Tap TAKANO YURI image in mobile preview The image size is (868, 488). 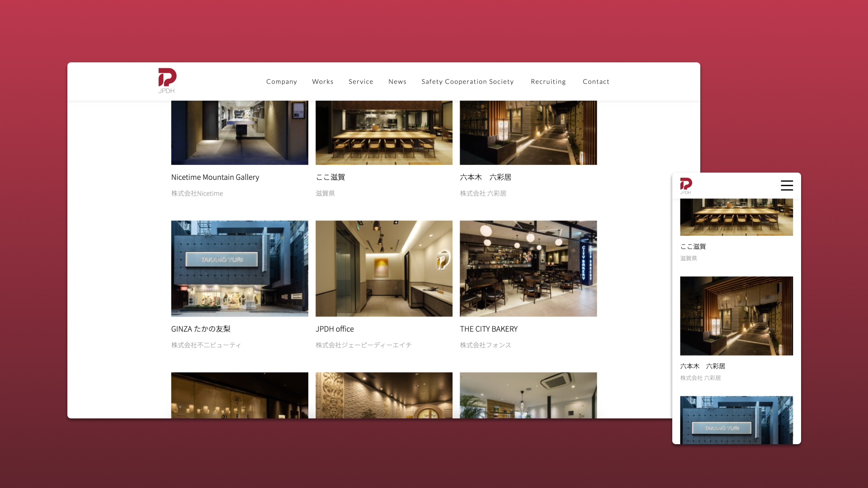click(736, 420)
